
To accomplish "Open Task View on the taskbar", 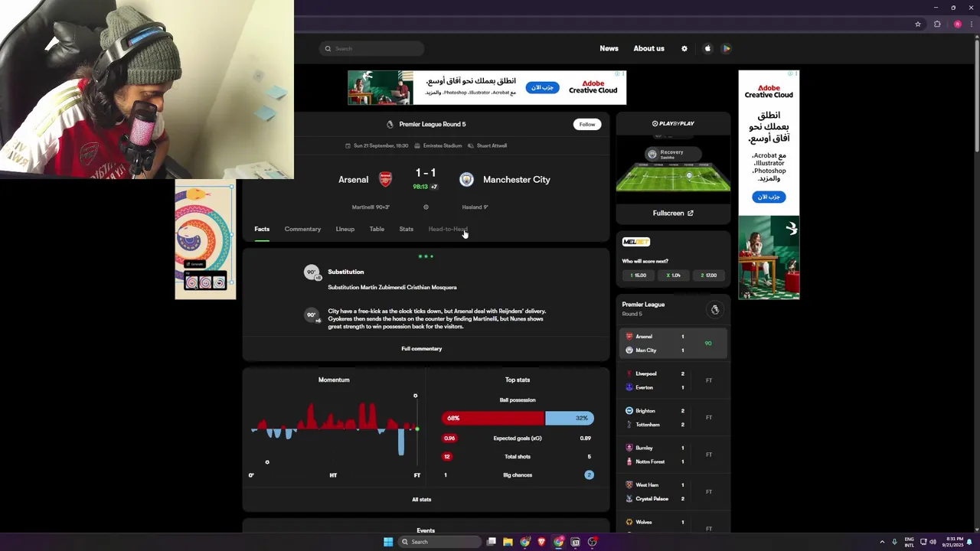I will (x=492, y=542).
